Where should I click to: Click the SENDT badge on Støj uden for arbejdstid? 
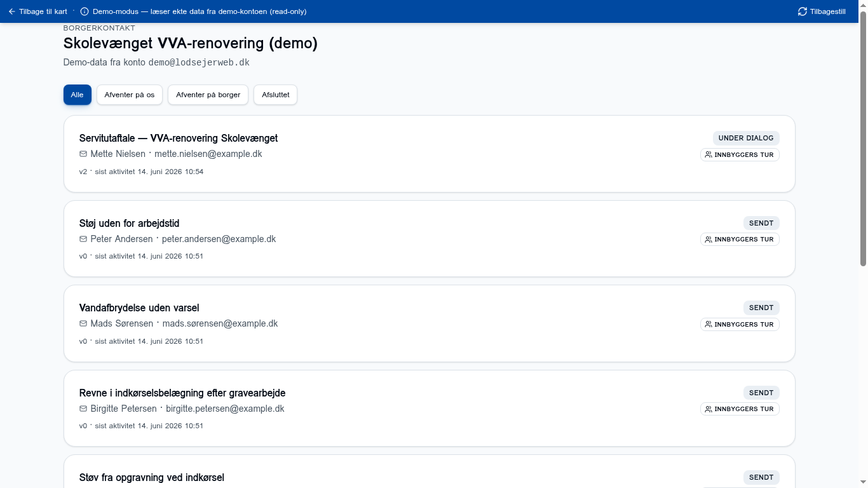pos(761,223)
